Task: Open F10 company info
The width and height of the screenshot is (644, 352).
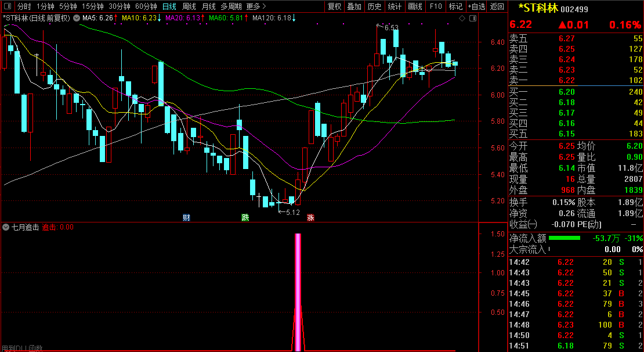Action: click(x=435, y=6)
